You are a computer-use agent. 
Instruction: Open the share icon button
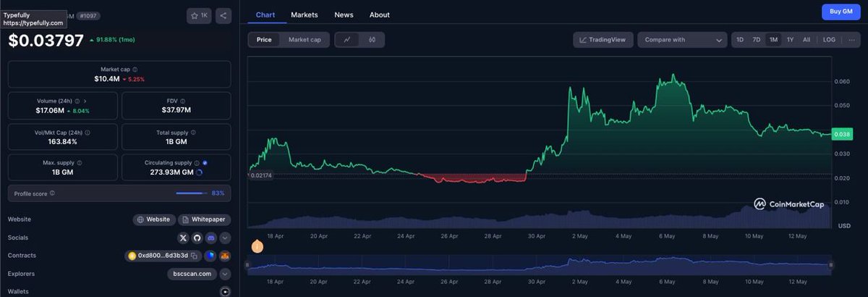pos(223,14)
